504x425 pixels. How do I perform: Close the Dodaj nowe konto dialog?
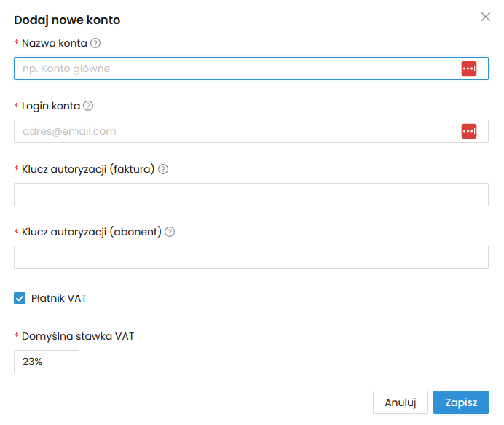click(486, 17)
